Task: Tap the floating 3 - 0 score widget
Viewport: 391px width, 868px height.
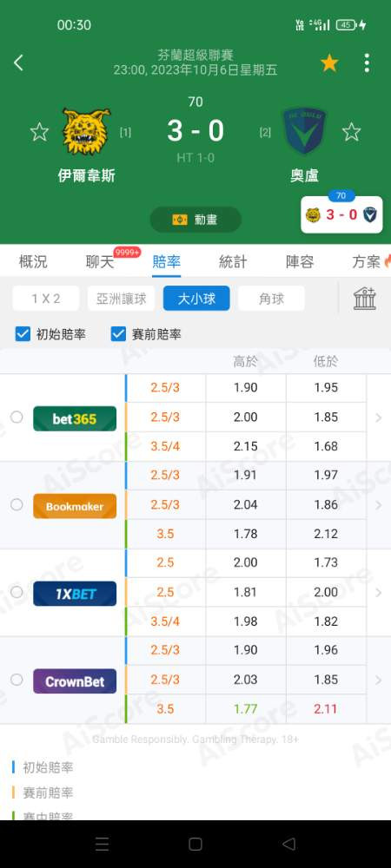Action: pyautogui.click(x=341, y=214)
